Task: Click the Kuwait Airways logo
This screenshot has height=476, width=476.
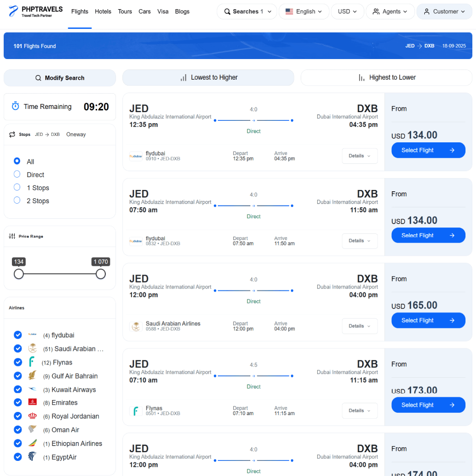Action: point(32,389)
